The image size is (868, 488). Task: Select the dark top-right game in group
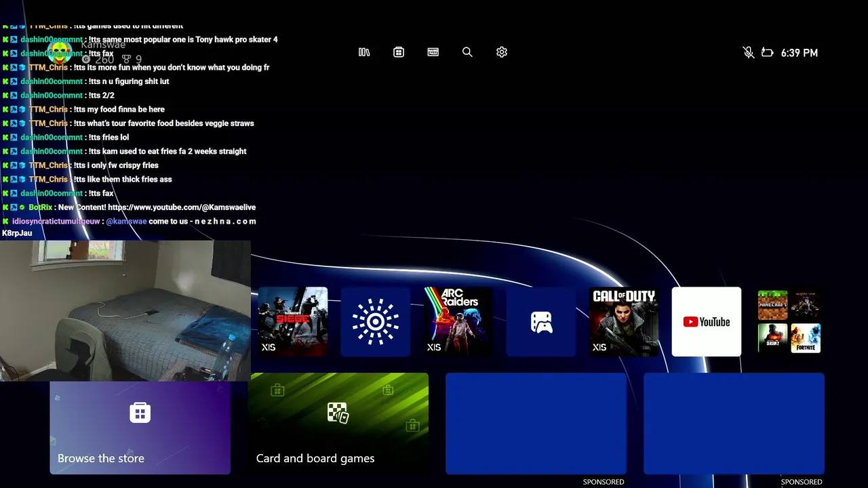click(x=806, y=305)
